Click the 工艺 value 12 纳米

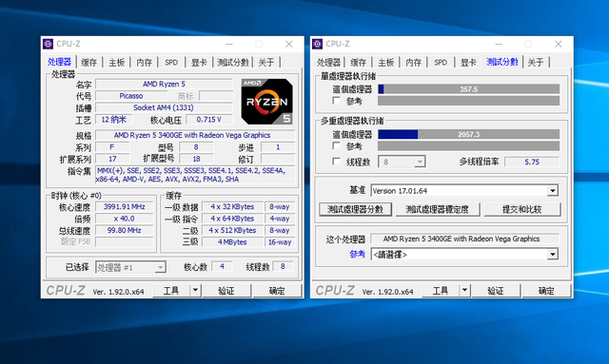coord(114,120)
